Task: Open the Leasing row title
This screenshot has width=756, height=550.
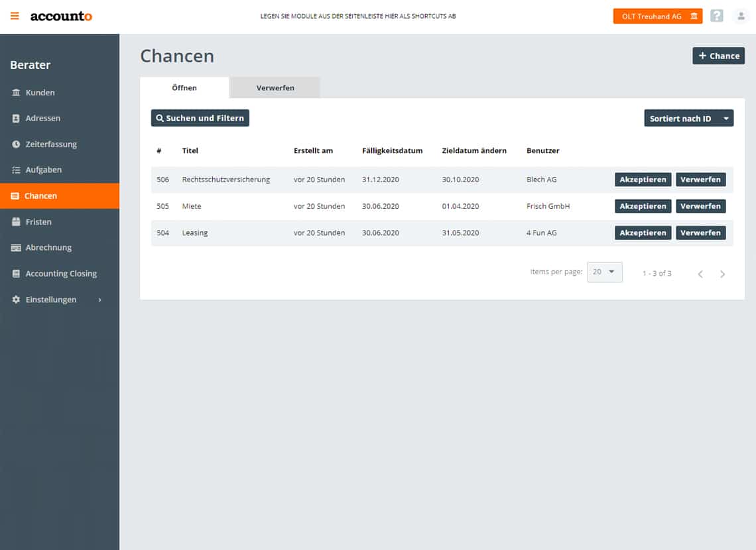Action: 195,233
